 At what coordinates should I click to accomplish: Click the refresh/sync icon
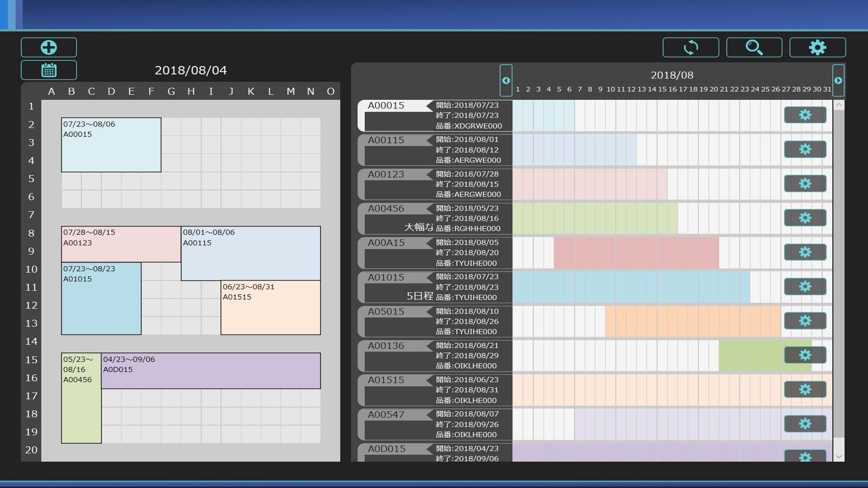pyautogui.click(x=692, y=47)
